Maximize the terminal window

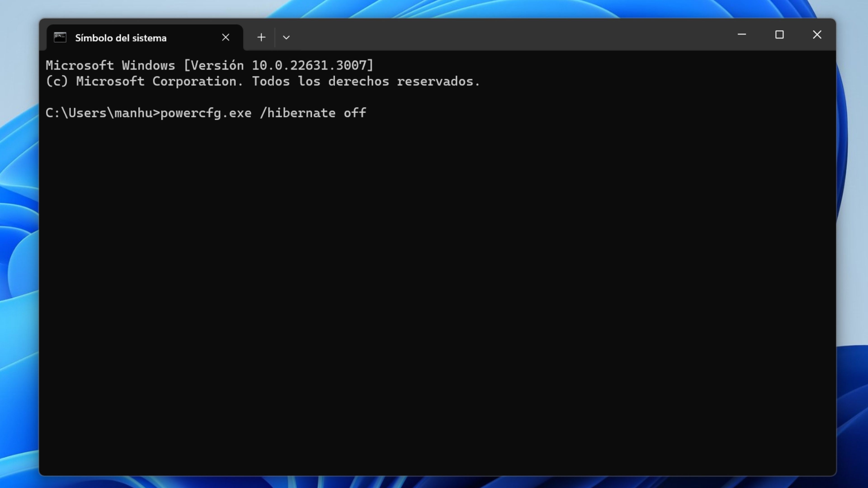tap(779, 34)
